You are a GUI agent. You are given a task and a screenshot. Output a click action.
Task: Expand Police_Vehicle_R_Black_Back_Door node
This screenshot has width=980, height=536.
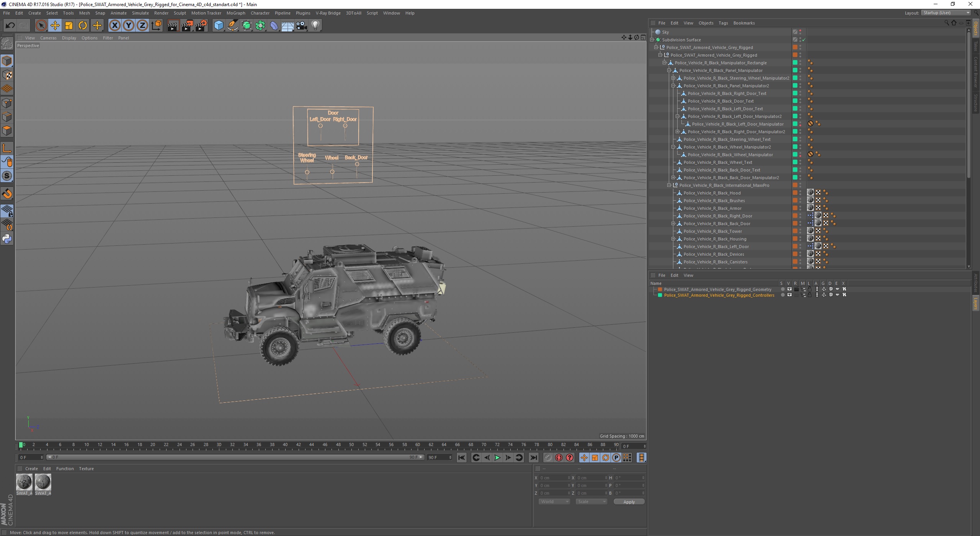click(x=673, y=224)
